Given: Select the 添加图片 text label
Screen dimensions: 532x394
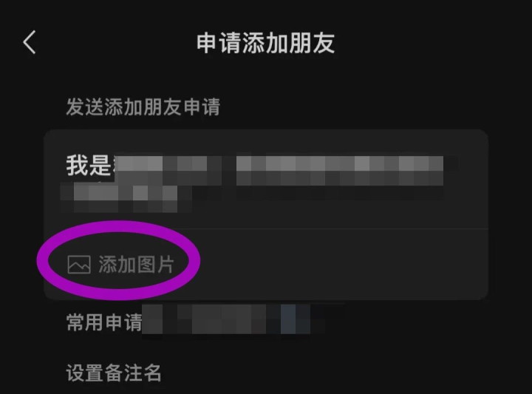Looking at the screenshot, I should click(136, 265).
